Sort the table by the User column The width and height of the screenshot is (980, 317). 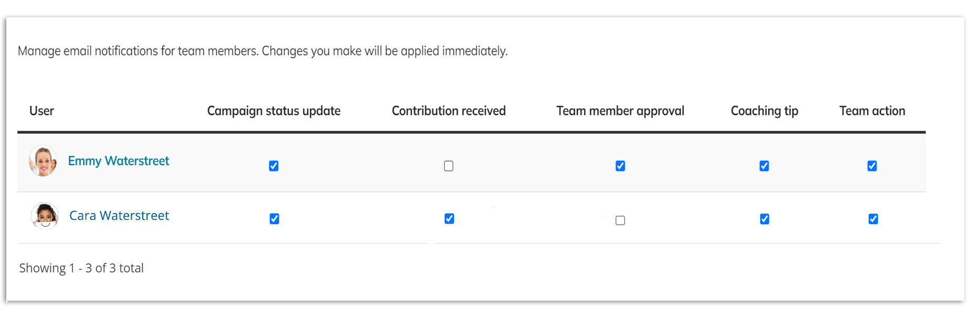click(x=41, y=111)
